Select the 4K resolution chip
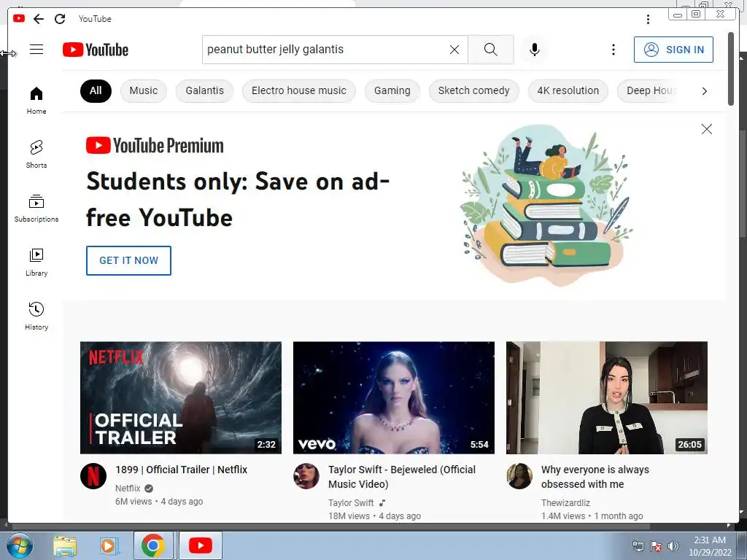 pos(568,90)
